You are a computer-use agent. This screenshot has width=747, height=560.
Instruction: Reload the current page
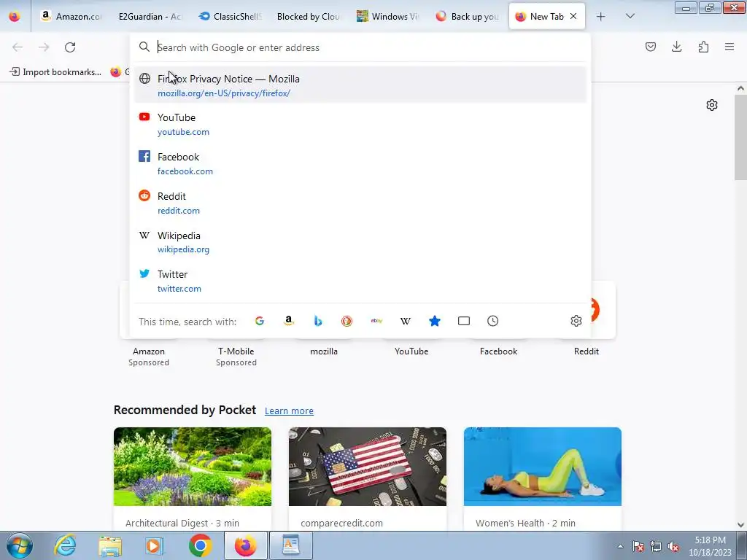tap(70, 47)
